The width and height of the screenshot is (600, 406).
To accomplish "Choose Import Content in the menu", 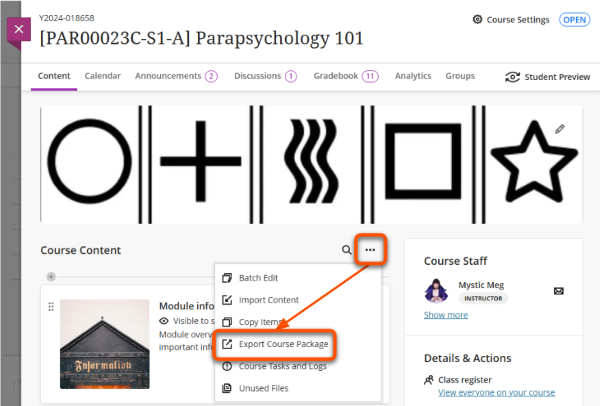I will tap(268, 299).
